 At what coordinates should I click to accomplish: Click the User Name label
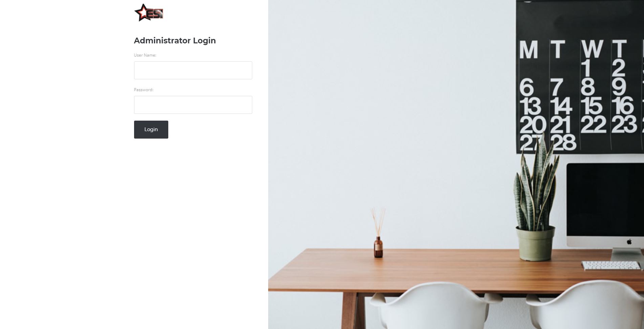point(145,55)
